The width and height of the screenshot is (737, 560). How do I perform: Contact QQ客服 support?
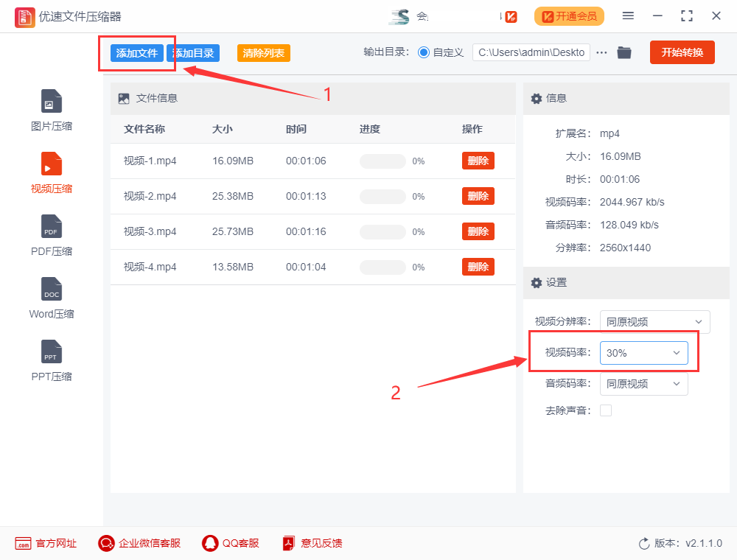(231, 543)
